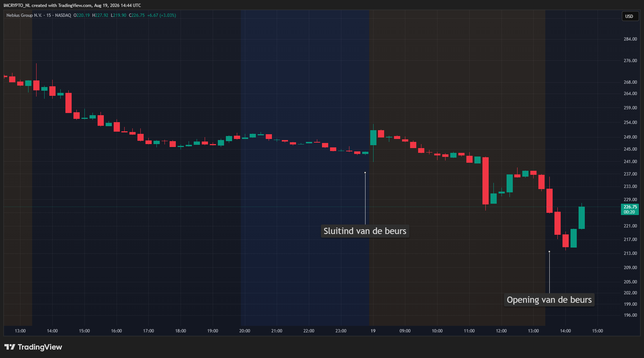The height and width of the screenshot is (358, 644).
Task: Click the 249.00 price axis label
Action: [x=630, y=137]
